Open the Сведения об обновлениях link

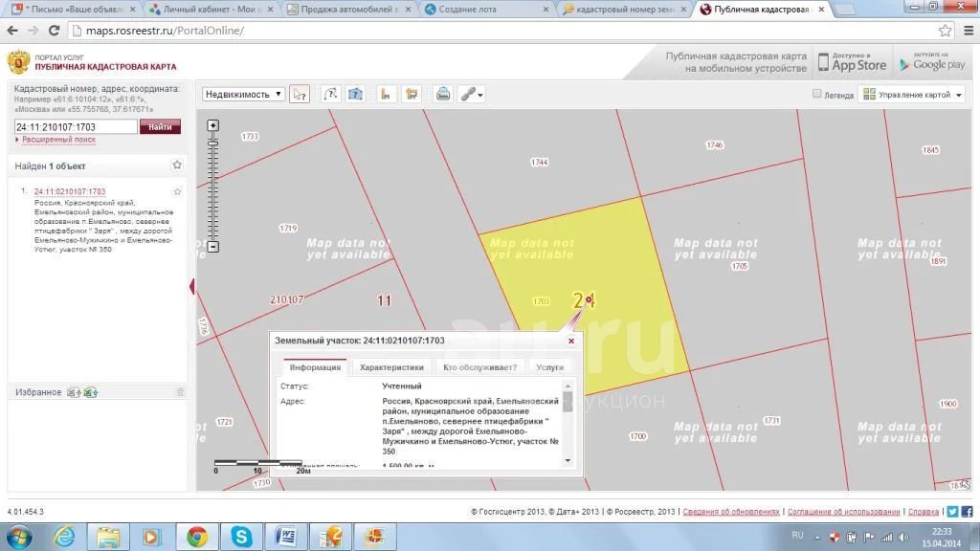tap(731, 512)
